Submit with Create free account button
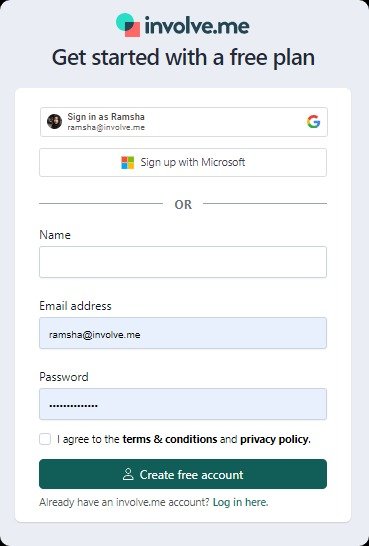Screen dimensions: 369x546 click(183, 474)
